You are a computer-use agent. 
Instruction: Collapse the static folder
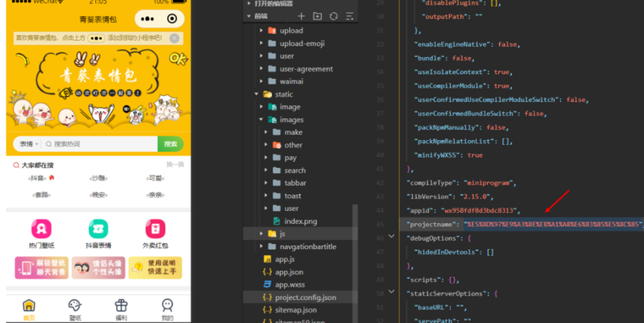(x=257, y=94)
